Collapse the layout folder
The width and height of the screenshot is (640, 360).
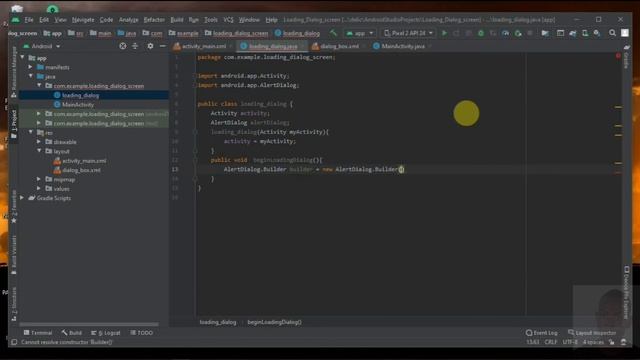(x=39, y=151)
